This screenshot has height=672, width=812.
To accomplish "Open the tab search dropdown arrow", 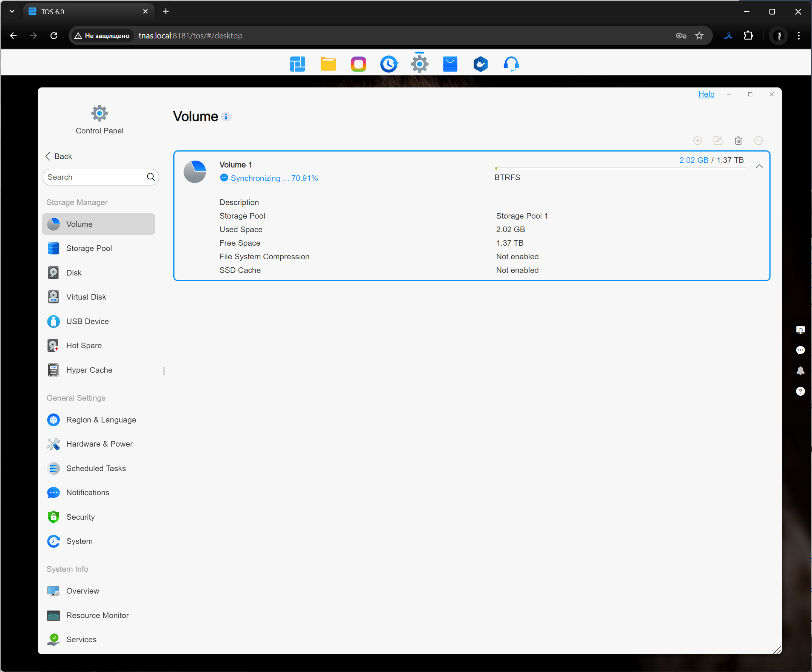I will click(x=12, y=12).
